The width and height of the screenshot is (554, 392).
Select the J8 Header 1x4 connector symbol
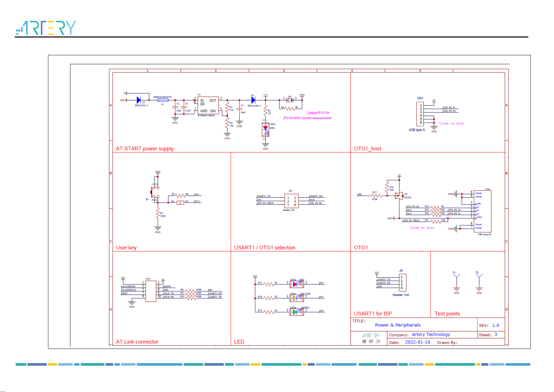(402, 282)
